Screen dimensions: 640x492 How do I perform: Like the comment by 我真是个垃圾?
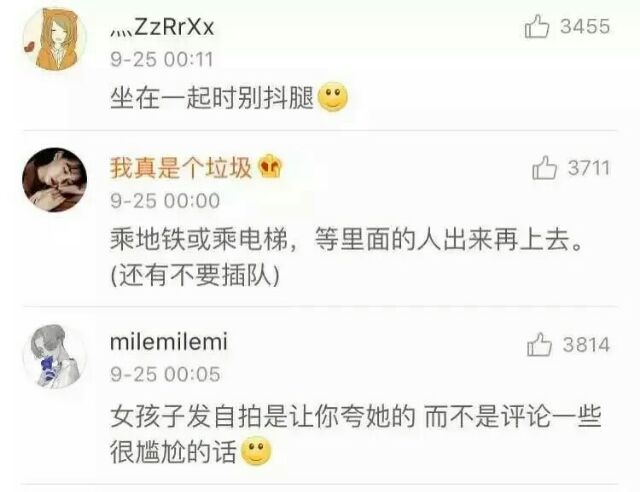[544, 167]
